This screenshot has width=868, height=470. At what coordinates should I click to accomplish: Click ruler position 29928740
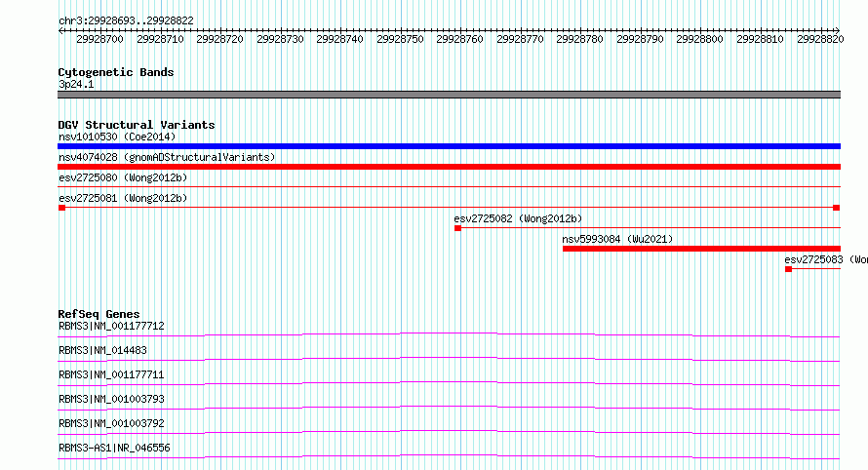(340, 39)
